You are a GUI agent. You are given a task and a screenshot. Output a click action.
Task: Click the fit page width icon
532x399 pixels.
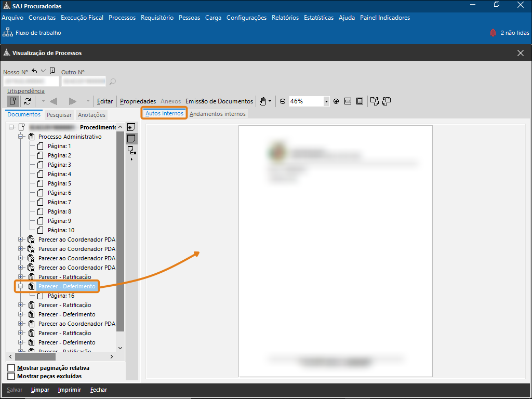tap(348, 101)
